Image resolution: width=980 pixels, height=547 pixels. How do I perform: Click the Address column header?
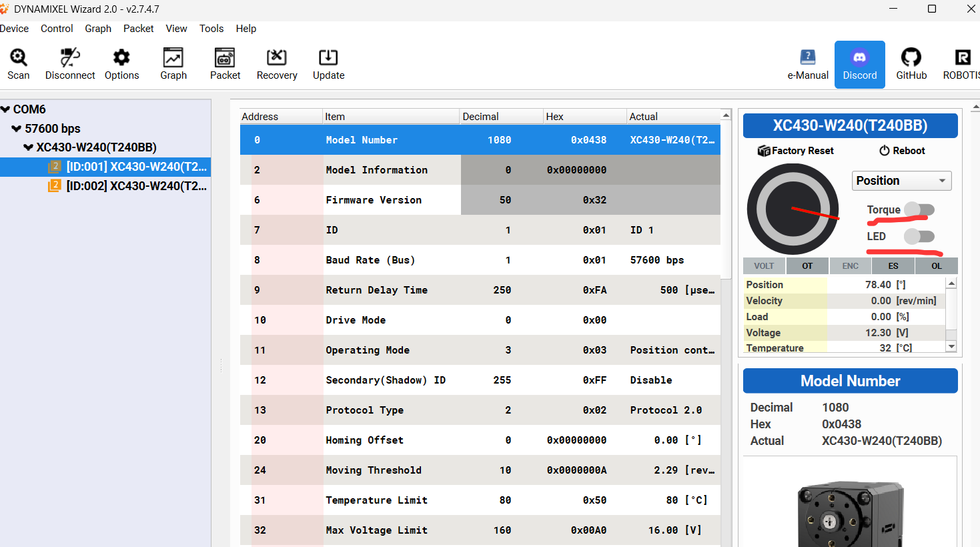tap(281, 116)
